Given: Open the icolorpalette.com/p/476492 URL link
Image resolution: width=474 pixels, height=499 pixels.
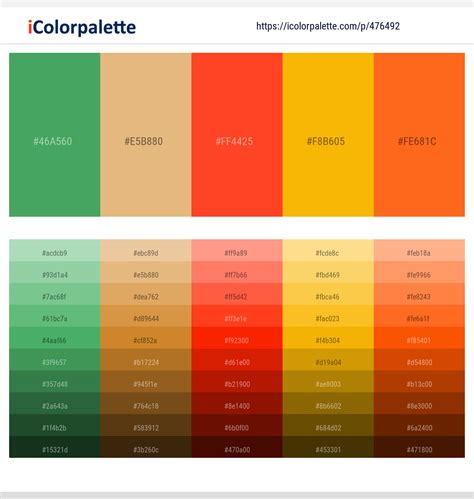Looking at the screenshot, I should [328, 26].
